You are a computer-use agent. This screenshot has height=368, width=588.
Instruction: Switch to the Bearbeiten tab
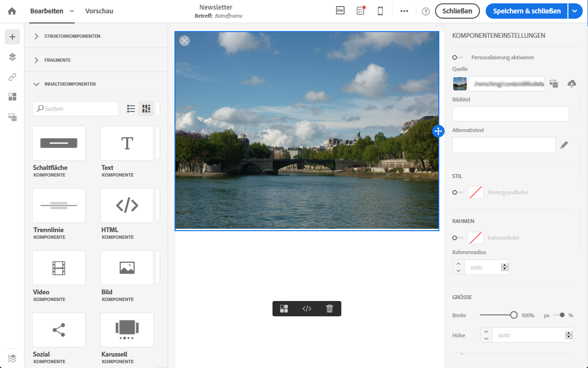pyautogui.click(x=46, y=11)
